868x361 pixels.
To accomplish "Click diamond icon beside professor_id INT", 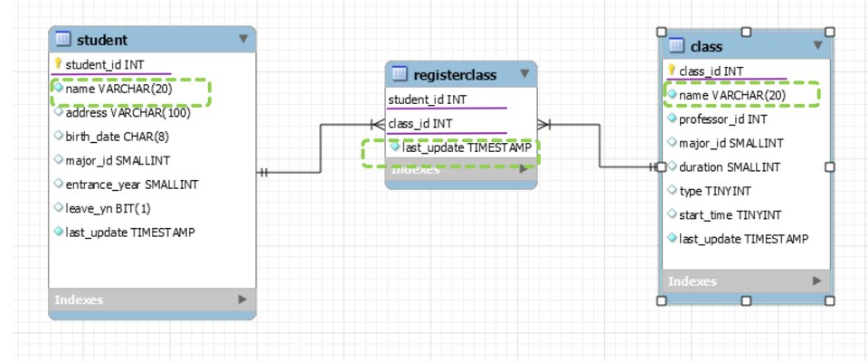I will tap(672, 118).
